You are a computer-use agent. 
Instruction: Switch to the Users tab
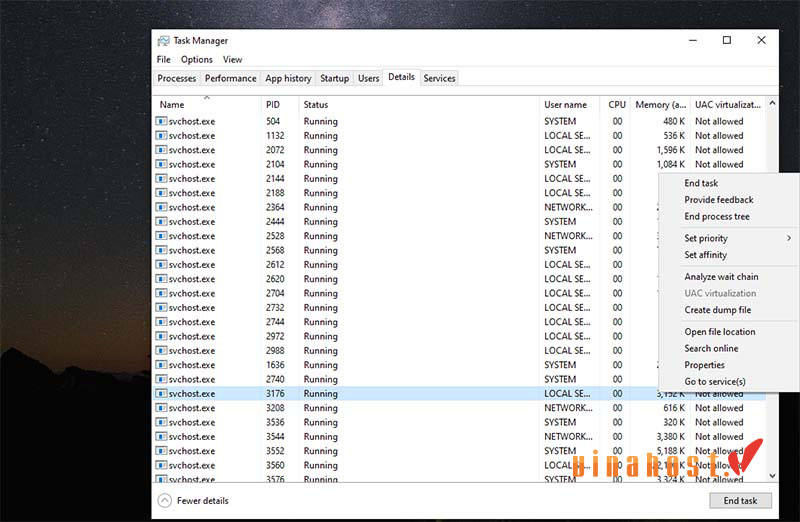point(368,79)
